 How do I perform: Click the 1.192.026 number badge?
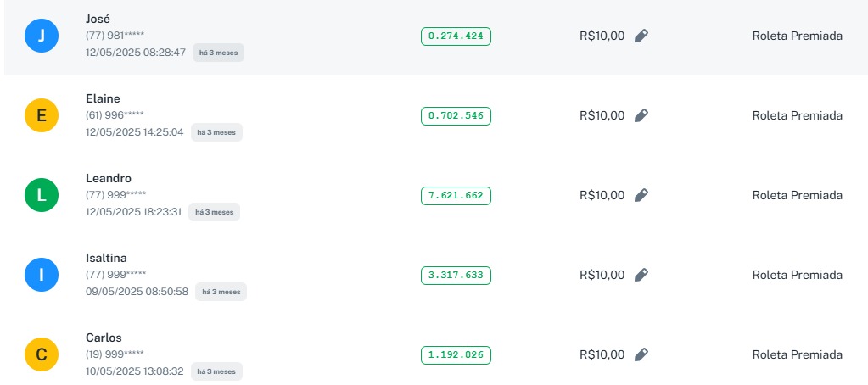456,354
